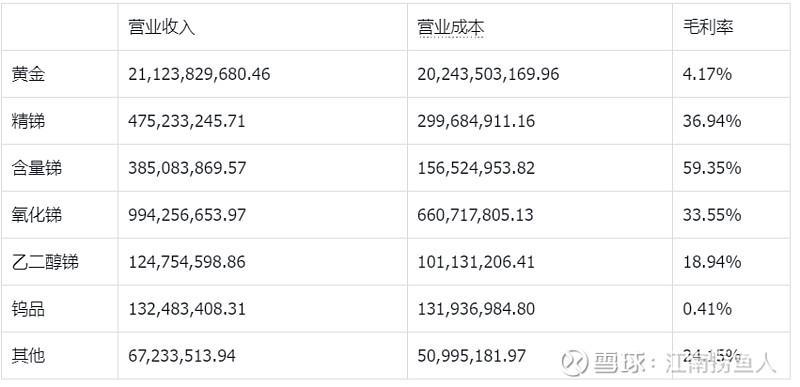Image resolution: width=800 pixels, height=387 pixels.
Task: Select the 毛利率 column header
Action: [x=708, y=28]
